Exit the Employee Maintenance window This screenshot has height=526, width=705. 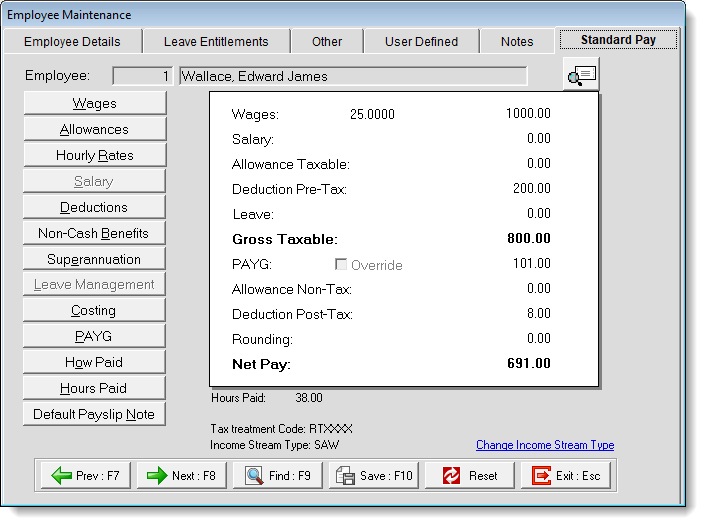(x=566, y=475)
